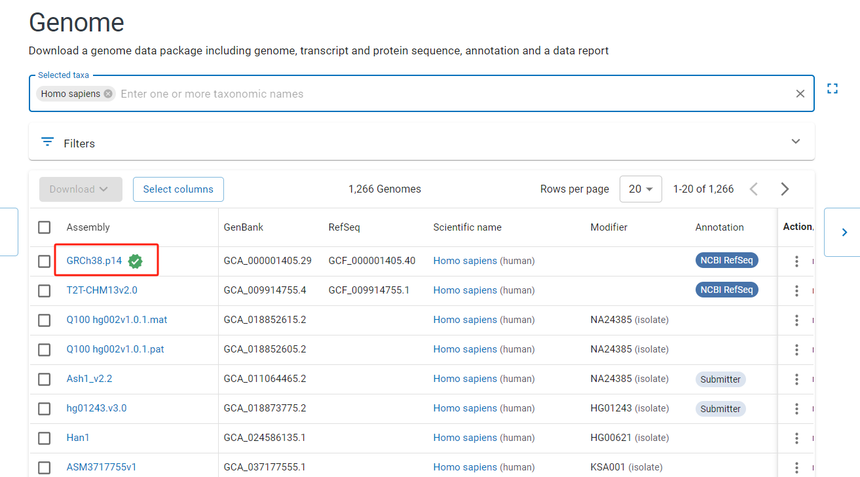The width and height of the screenshot is (860, 477).
Task: Click the NCBI RefSeq badge for GRCh38.p14
Action: 727,260
